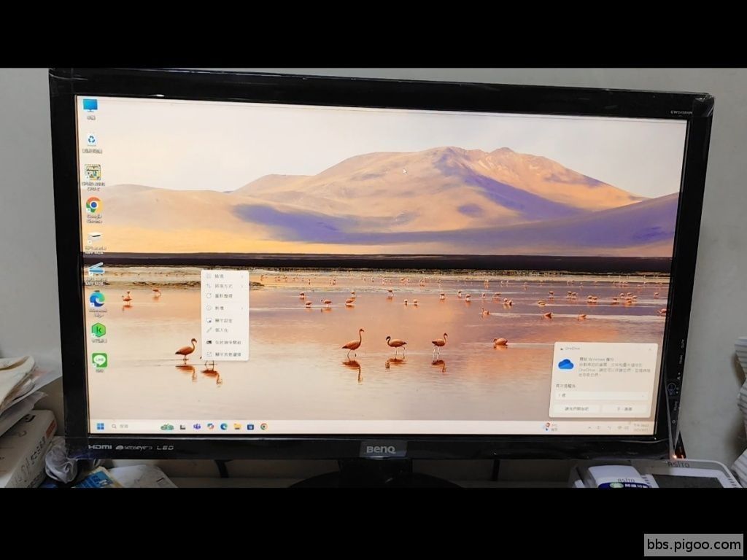
Task: Click the left button in the OneDrive notification
Action: coord(576,409)
